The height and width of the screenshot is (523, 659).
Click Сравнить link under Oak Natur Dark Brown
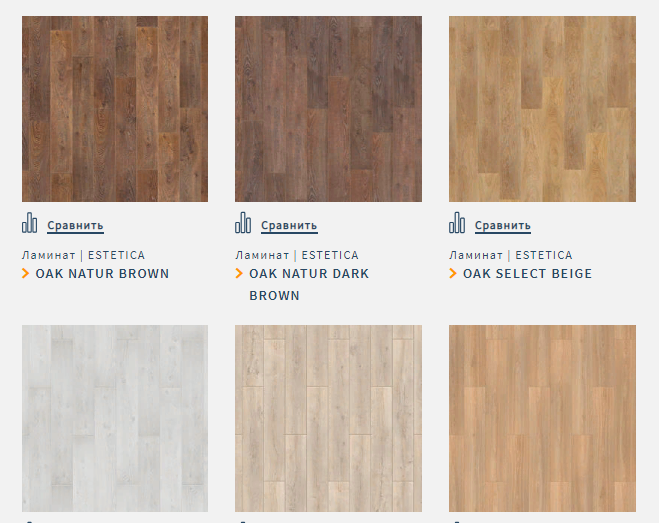click(289, 226)
